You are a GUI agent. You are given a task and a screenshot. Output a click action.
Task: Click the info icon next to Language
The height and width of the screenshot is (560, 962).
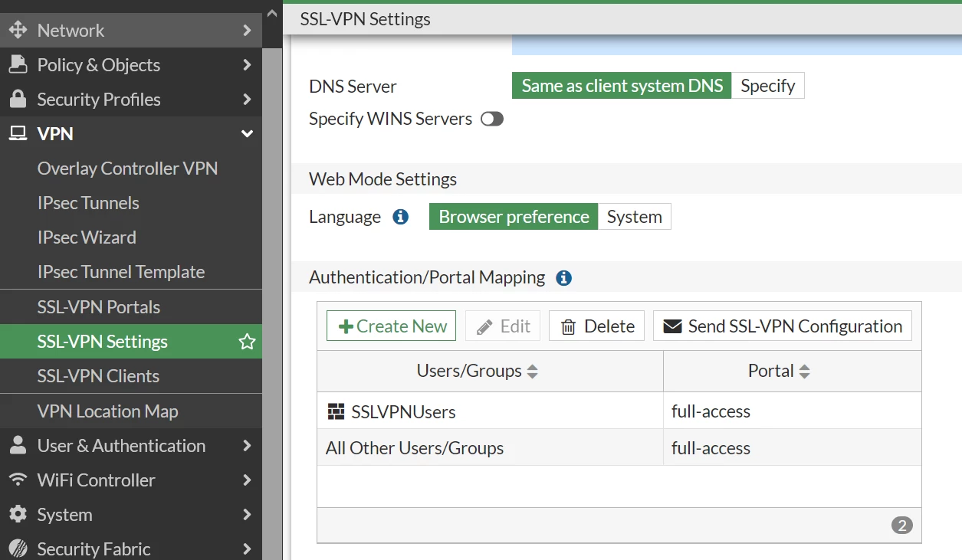[400, 217]
